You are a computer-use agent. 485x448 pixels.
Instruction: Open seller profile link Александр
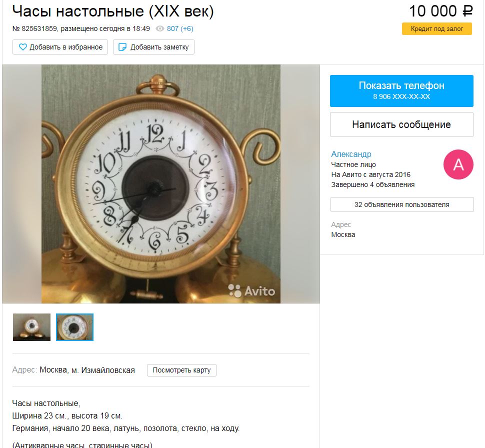pos(351,154)
